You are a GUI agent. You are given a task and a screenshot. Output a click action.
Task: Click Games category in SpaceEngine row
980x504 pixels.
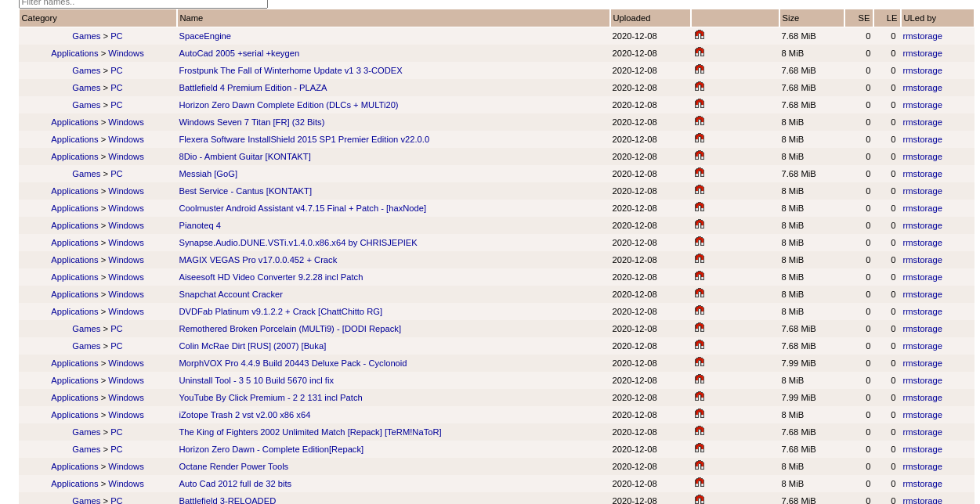coord(86,36)
